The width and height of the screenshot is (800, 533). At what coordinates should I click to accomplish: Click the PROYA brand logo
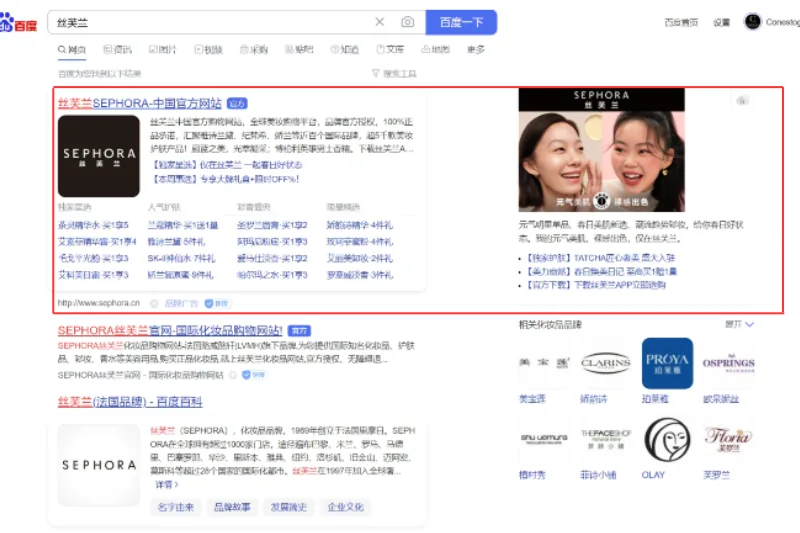[667, 363]
